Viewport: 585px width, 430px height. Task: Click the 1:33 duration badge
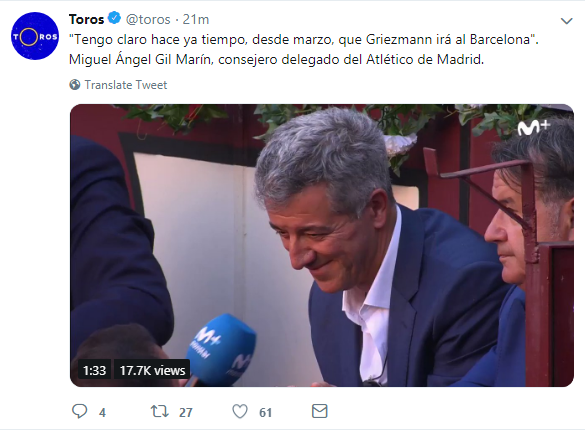pyautogui.click(x=94, y=370)
